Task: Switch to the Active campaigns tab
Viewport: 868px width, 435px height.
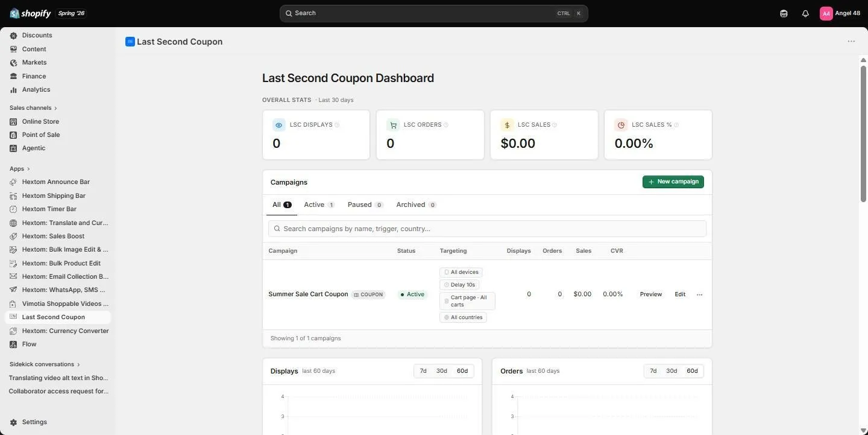Action: coord(319,205)
